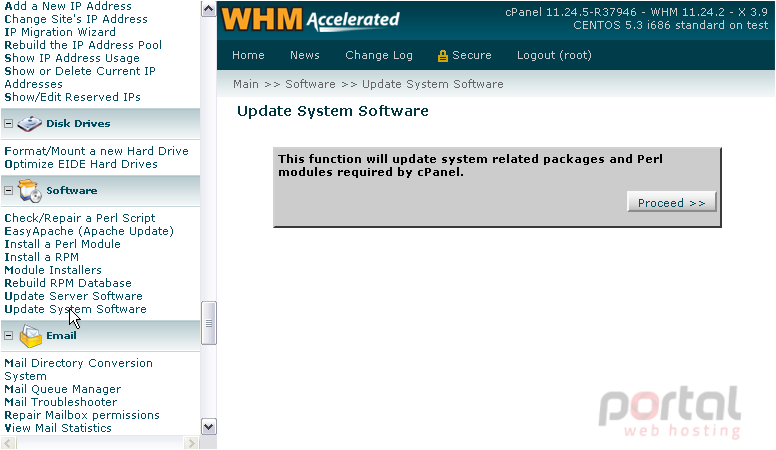776x450 pixels.
Task: Open Show/Edit Reserved IPs
Action: point(72,97)
